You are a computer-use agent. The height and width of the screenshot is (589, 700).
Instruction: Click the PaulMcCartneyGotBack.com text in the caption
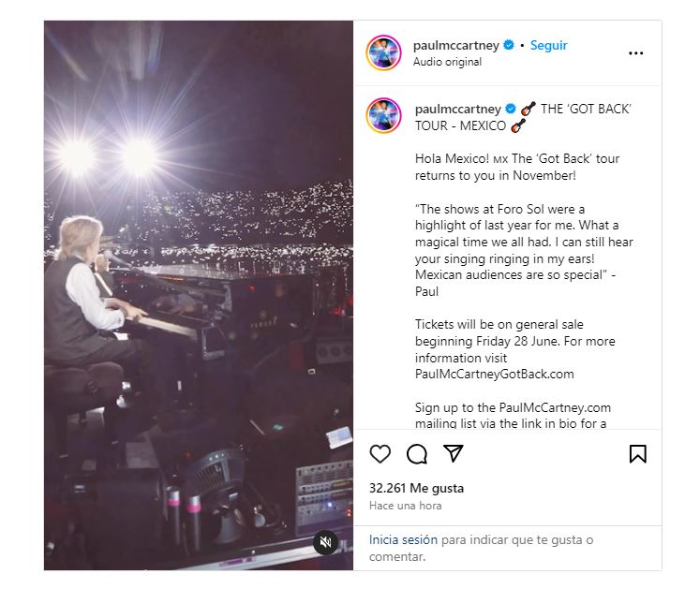pos(494,374)
